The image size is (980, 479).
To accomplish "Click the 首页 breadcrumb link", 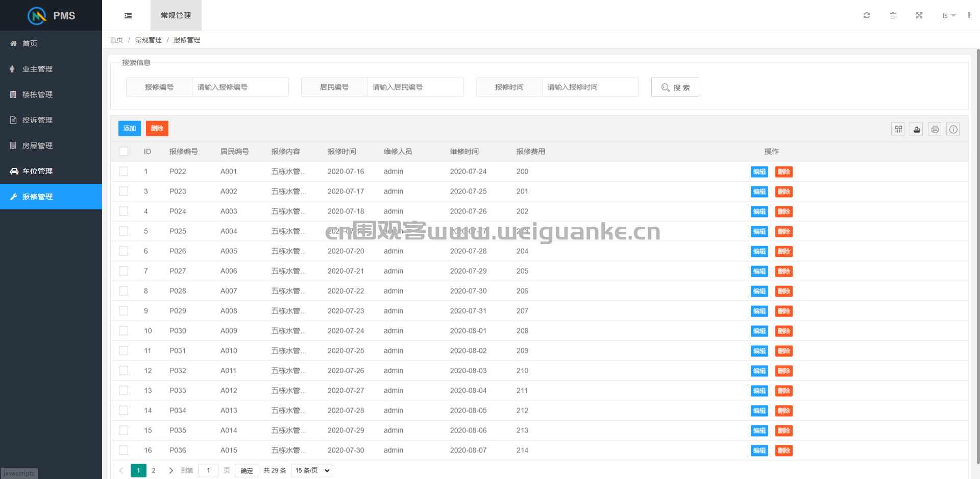I will point(116,40).
